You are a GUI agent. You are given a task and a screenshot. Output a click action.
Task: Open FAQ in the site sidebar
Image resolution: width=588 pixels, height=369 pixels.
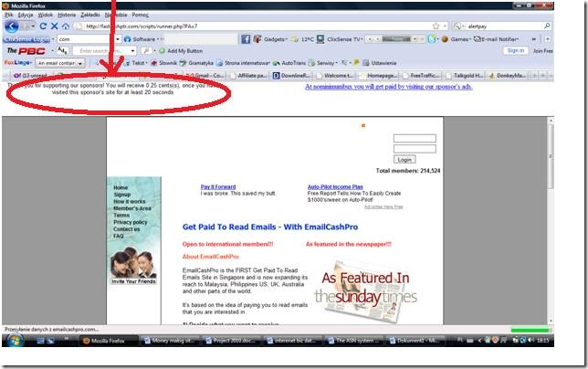click(x=118, y=236)
